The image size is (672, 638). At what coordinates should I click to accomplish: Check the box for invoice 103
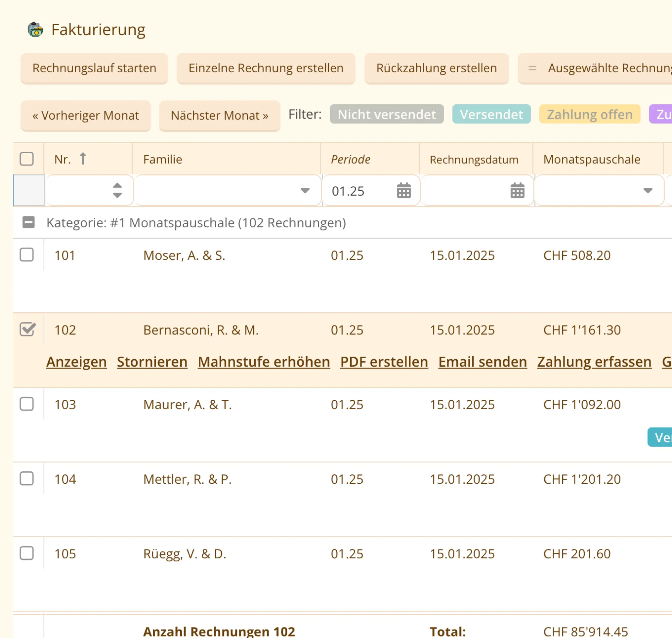(x=27, y=404)
